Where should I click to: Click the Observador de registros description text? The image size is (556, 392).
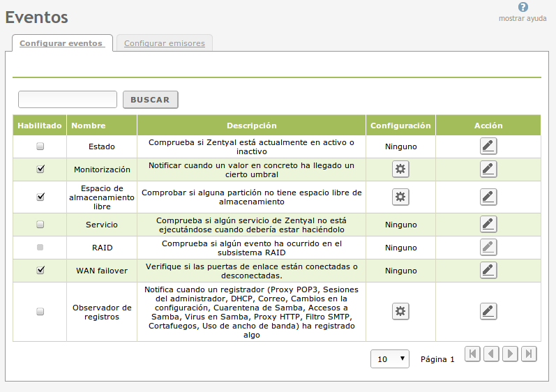251,312
